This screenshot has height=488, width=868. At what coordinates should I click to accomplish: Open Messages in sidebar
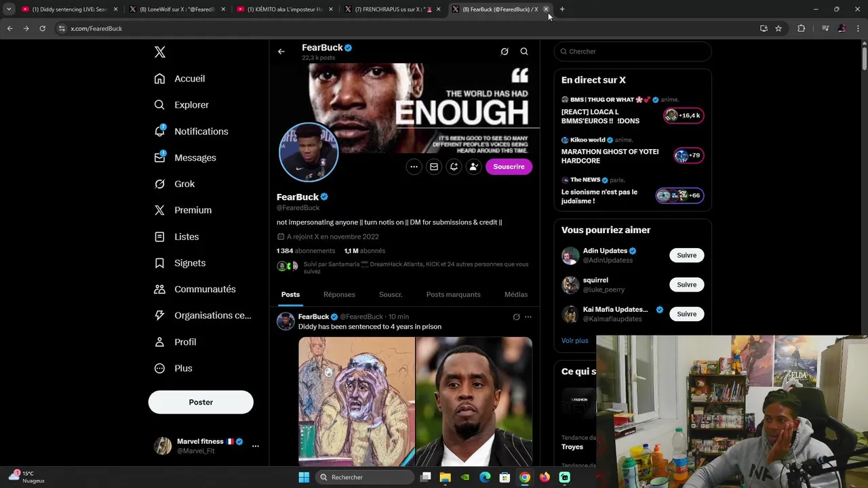(186, 158)
